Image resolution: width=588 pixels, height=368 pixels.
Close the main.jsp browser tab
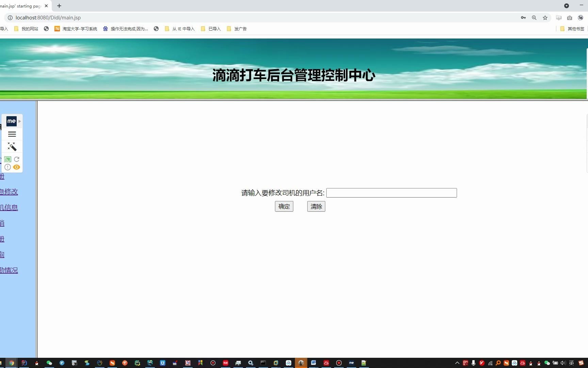pos(46,6)
